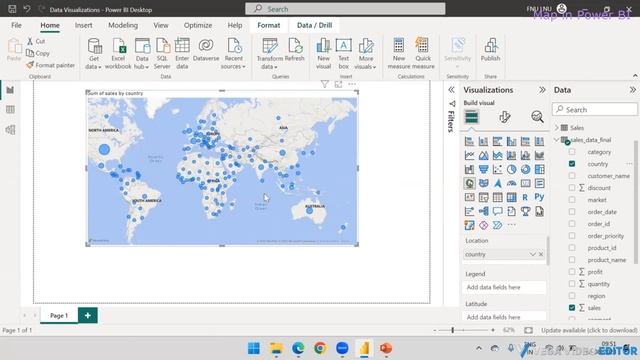Select the Filled map visual
This screenshot has height=360, width=640.
pos(484,183)
